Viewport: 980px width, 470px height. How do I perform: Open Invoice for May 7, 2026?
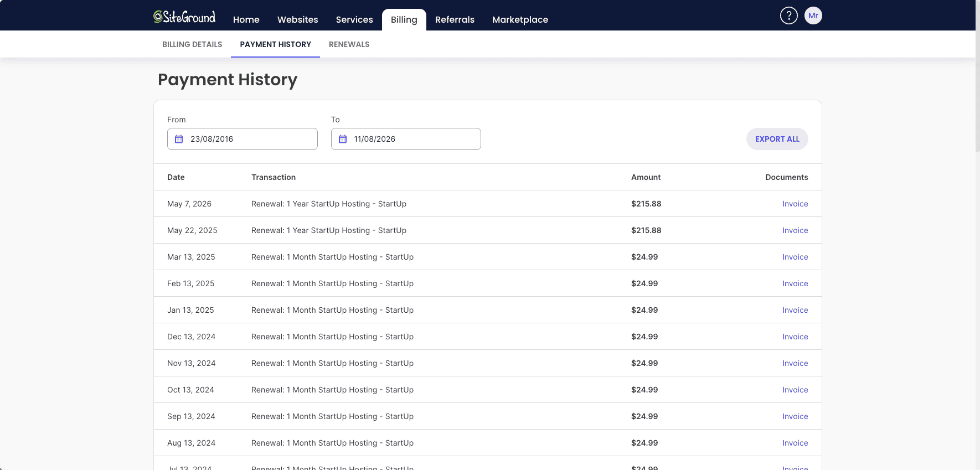click(795, 204)
